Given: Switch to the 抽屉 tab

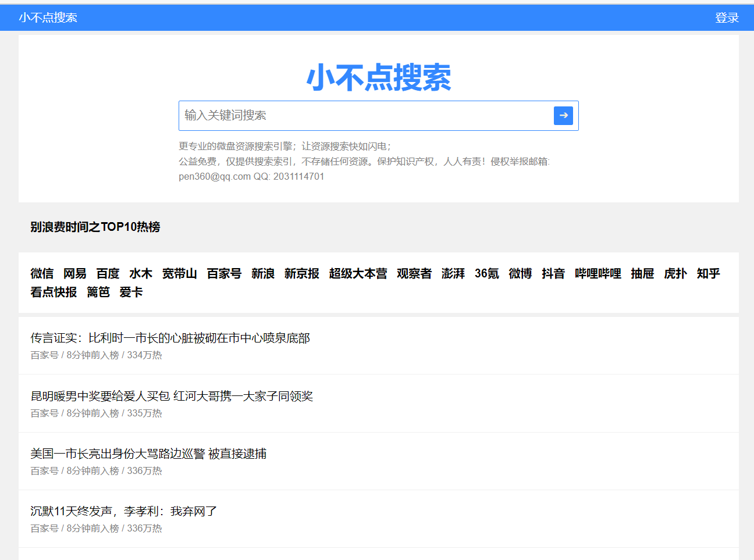Looking at the screenshot, I should (x=642, y=273).
